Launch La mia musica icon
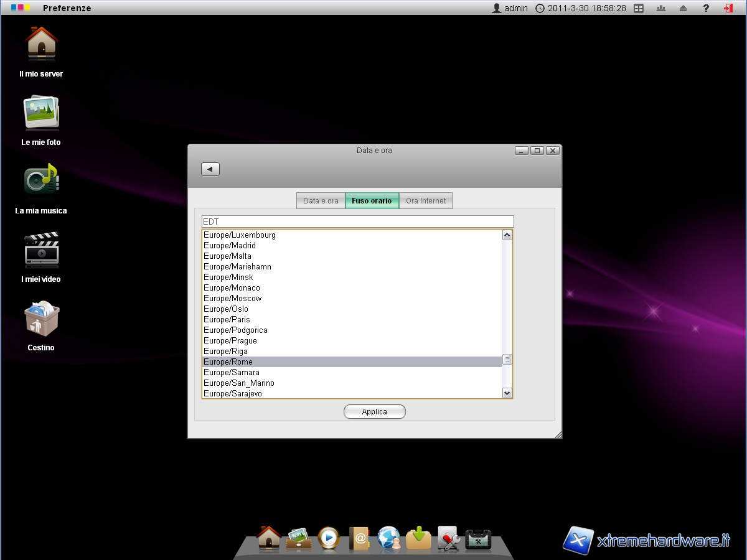Screen dimensions: 747x560 pyautogui.click(x=41, y=180)
